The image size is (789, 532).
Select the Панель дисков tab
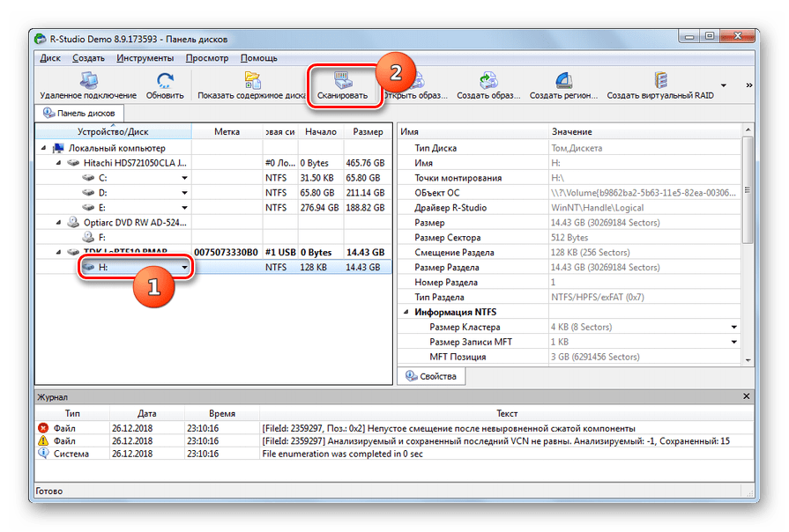79,113
